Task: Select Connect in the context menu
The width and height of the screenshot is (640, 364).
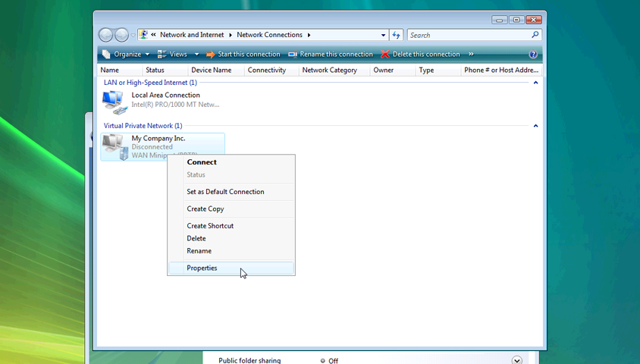Action: (202, 162)
